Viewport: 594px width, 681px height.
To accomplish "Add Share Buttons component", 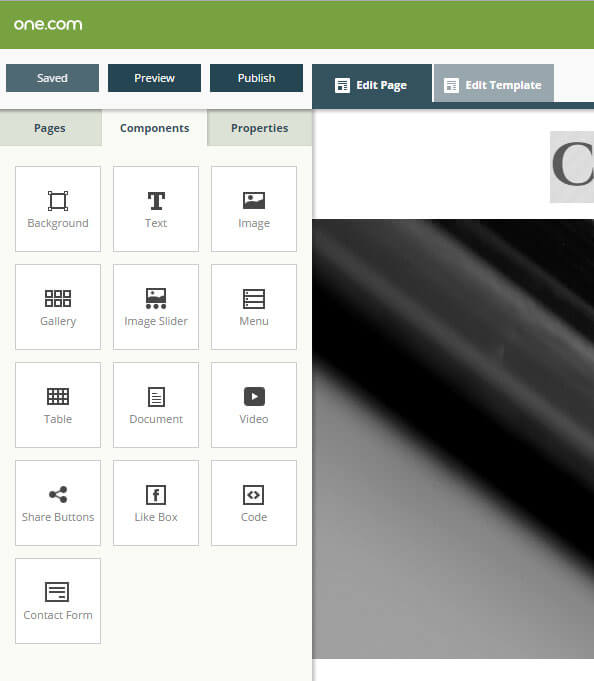I will (x=58, y=503).
